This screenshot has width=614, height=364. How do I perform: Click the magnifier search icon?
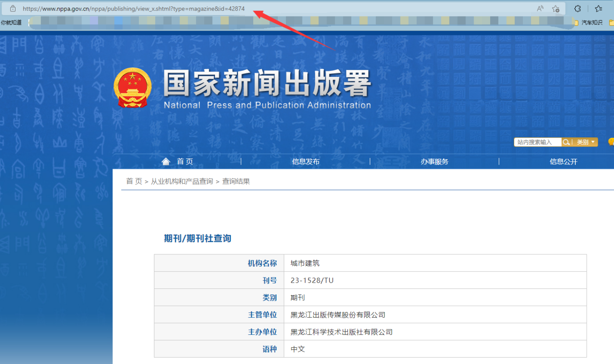(566, 142)
